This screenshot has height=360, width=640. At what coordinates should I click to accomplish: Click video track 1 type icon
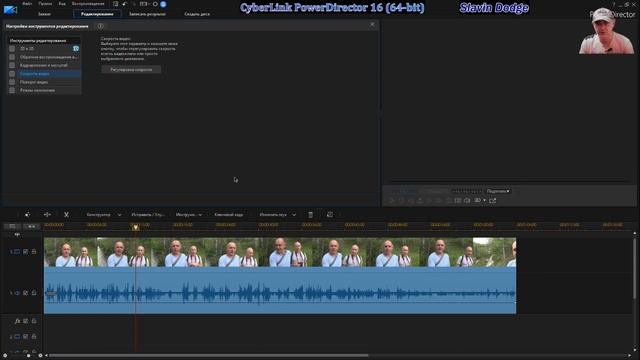(17, 252)
